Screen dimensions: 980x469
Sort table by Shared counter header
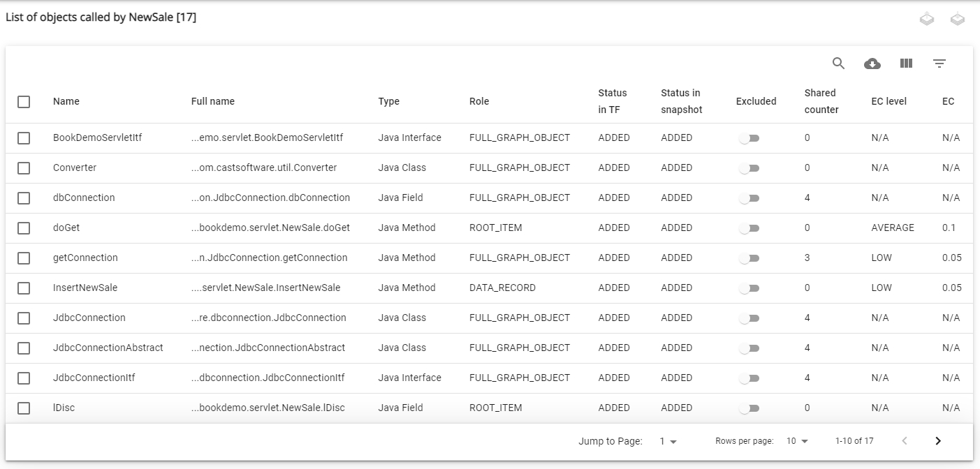821,101
